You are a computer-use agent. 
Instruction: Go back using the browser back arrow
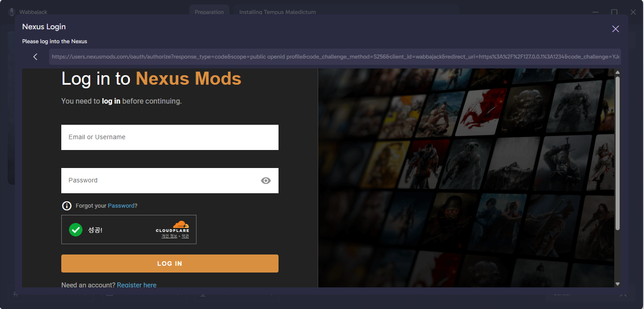click(x=35, y=57)
